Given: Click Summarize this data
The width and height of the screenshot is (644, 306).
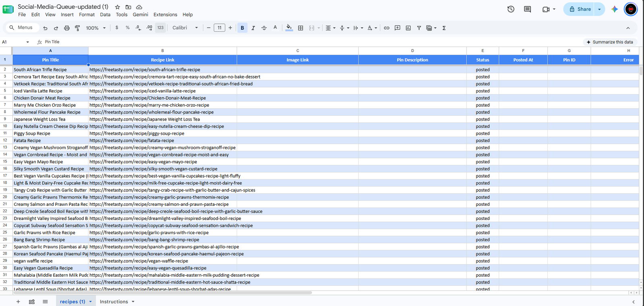Looking at the screenshot, I should [x=610, y=42].
